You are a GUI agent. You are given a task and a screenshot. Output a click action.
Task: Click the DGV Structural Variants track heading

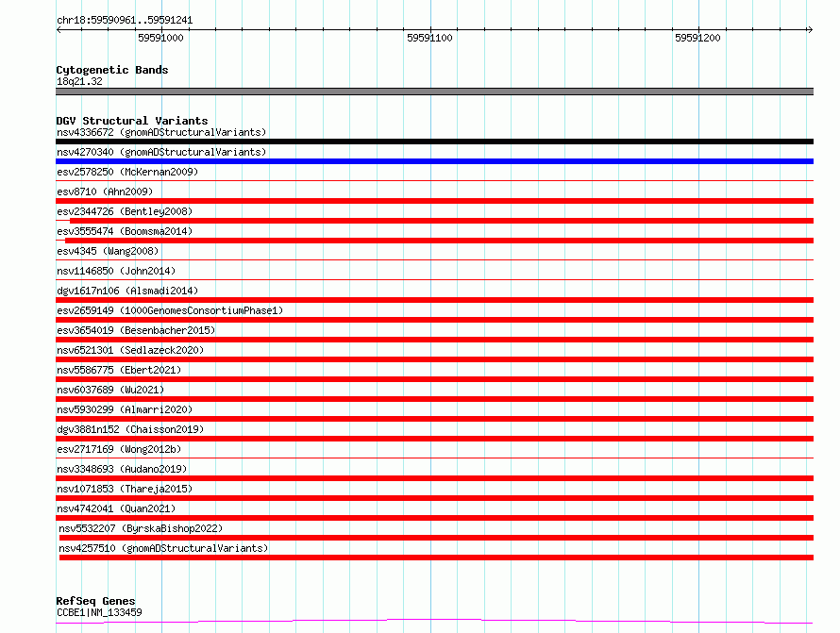132,121
